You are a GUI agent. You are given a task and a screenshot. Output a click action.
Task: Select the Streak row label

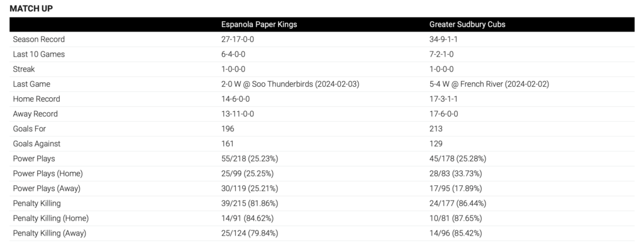click(24, 69)
